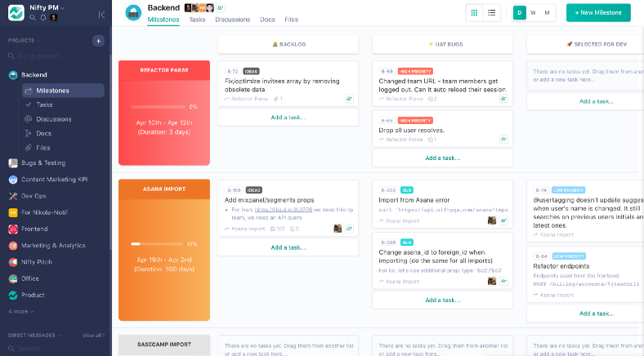Expand the Nifty PM workspace dropdown
Image resolution: width=644 pixels, height=356 pixels.
tap(62, 8)
